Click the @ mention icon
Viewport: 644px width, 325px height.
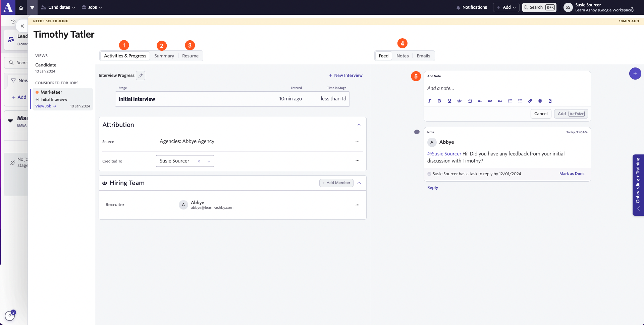(540, 101)
